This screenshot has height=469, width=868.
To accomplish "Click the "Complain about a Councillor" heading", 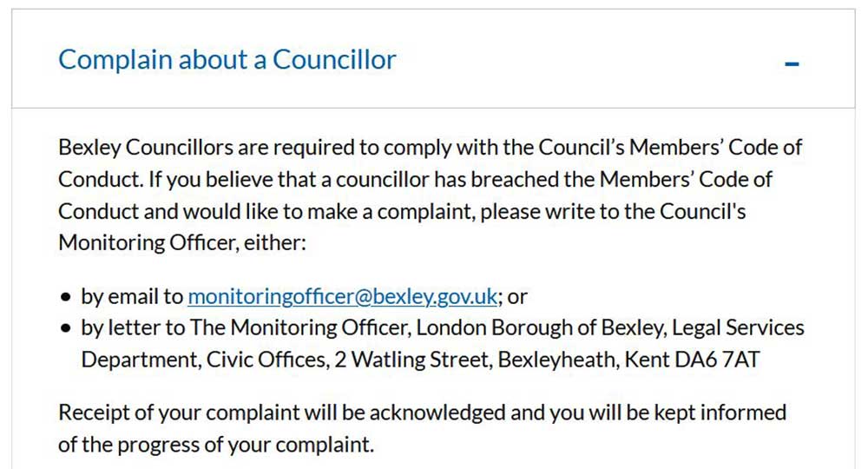I will pos(227,60).
